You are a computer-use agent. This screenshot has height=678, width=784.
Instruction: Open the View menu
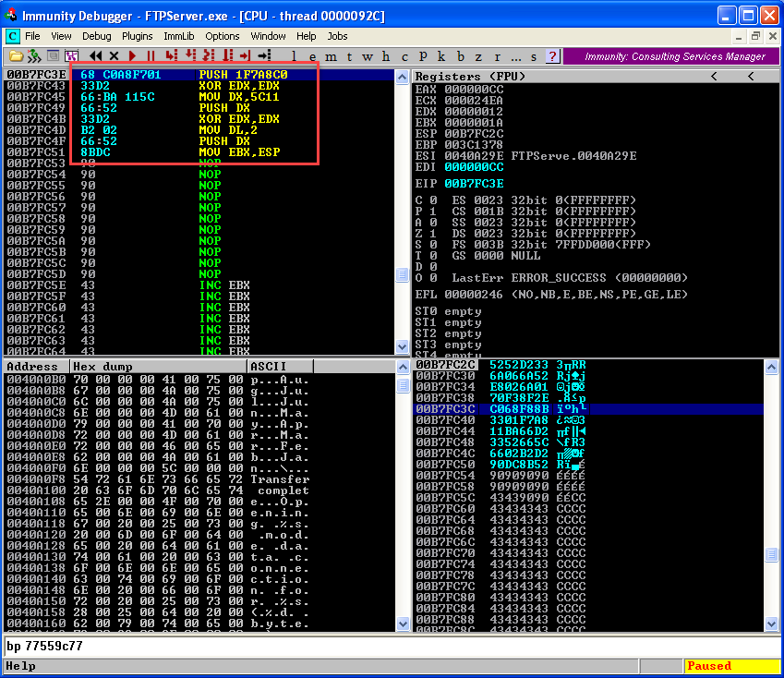61,36
